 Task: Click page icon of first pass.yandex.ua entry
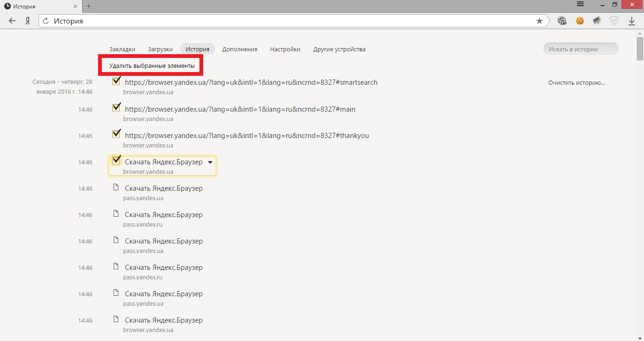pos(116,187)
